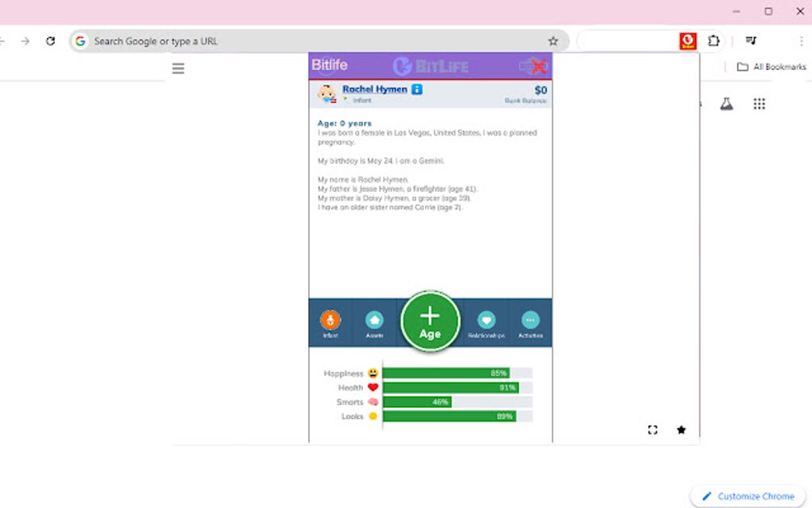Click the Rachel Hymen name link
Screen dimensions: 812x508
point(374,89)
